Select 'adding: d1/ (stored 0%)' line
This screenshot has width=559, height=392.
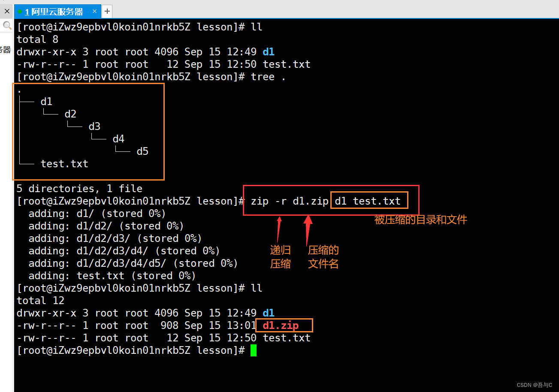(x=97, y=214)
